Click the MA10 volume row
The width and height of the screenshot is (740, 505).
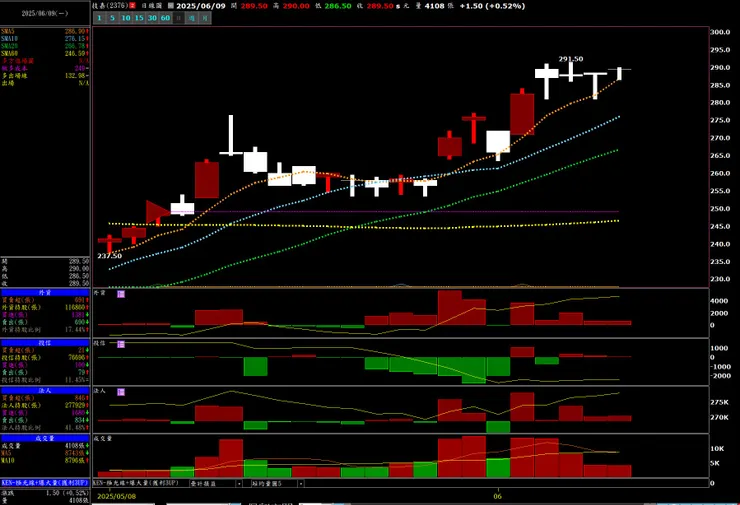tap(45, 460)
